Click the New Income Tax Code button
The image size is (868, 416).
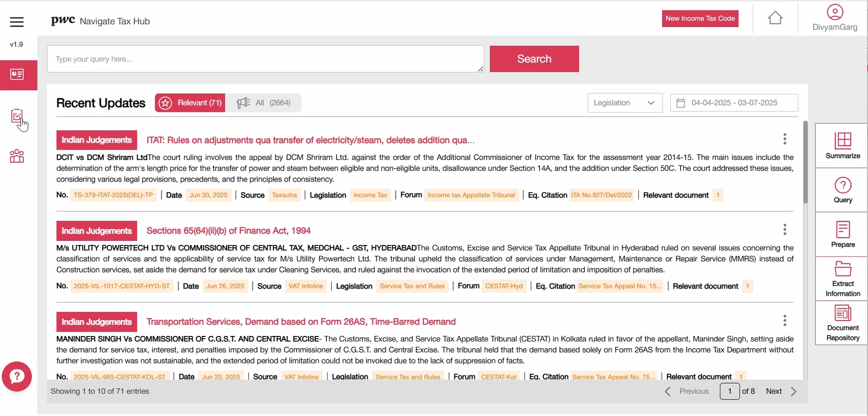click(700, 19)
